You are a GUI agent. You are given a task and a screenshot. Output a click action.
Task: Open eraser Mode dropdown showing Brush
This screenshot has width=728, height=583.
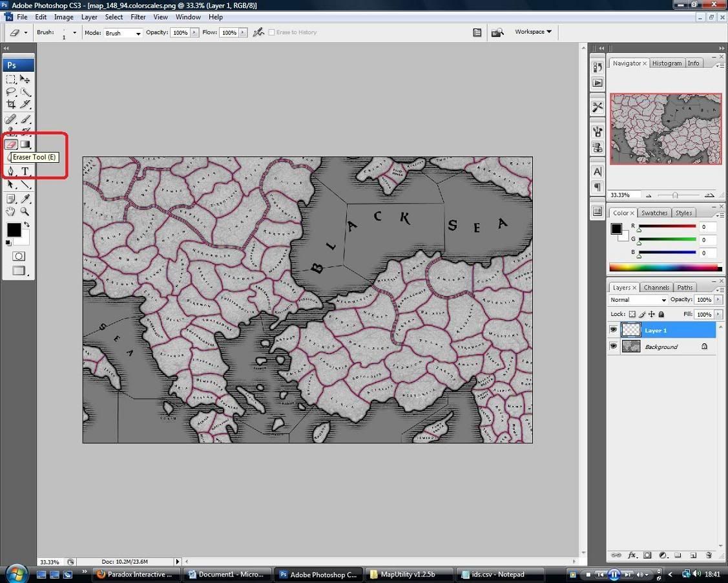(123, 33)
